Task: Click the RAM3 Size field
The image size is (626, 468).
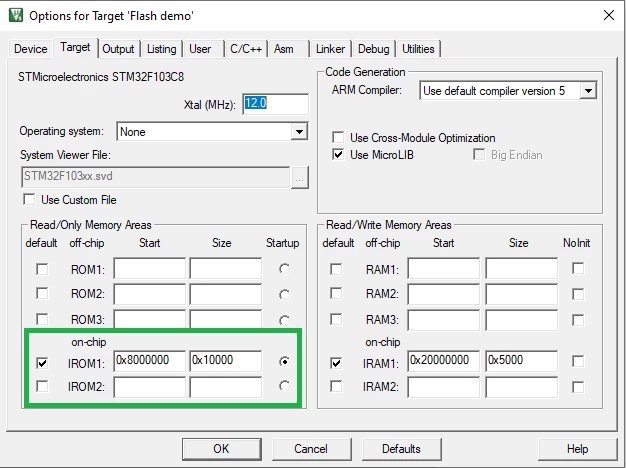Action: pyautogui.click(x=521, y=320)
